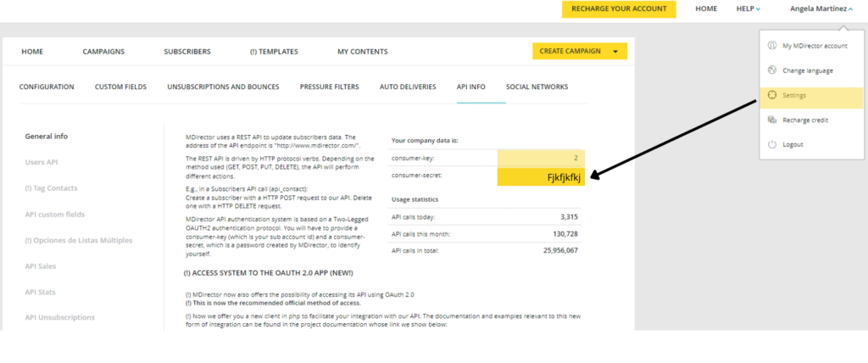The image size is (868, 363).
Task: Click Change language menu entry
Action: (x=808, y=71)
